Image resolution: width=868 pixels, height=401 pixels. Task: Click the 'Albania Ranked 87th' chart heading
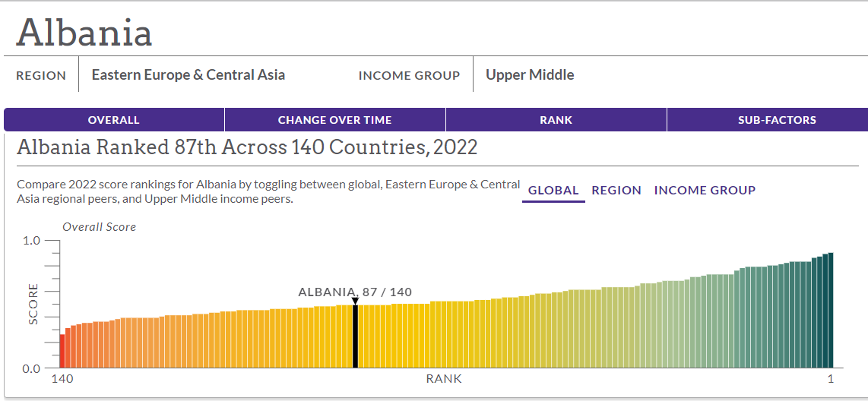click(247, 147)
